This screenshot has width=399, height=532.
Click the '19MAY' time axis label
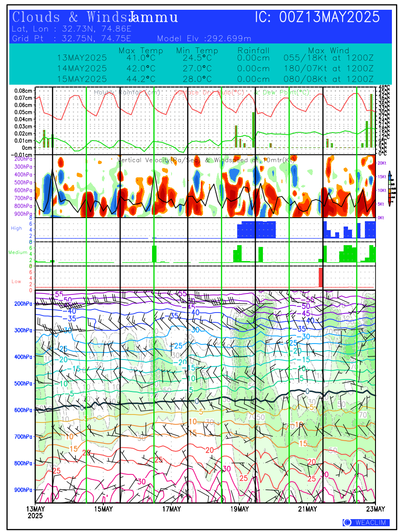[x=239, y=509]
